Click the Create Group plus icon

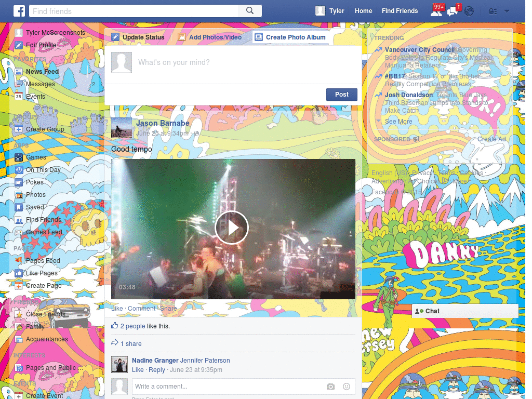[19, 129]
